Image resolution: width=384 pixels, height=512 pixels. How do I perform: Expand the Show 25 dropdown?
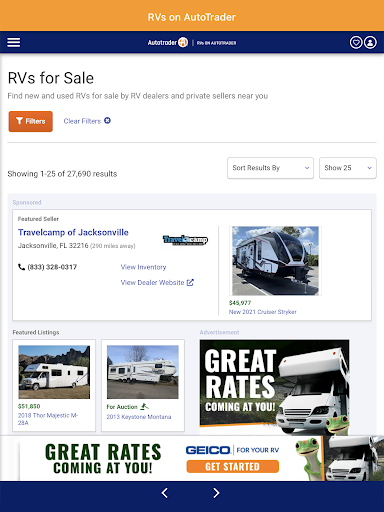click(348, 168)
